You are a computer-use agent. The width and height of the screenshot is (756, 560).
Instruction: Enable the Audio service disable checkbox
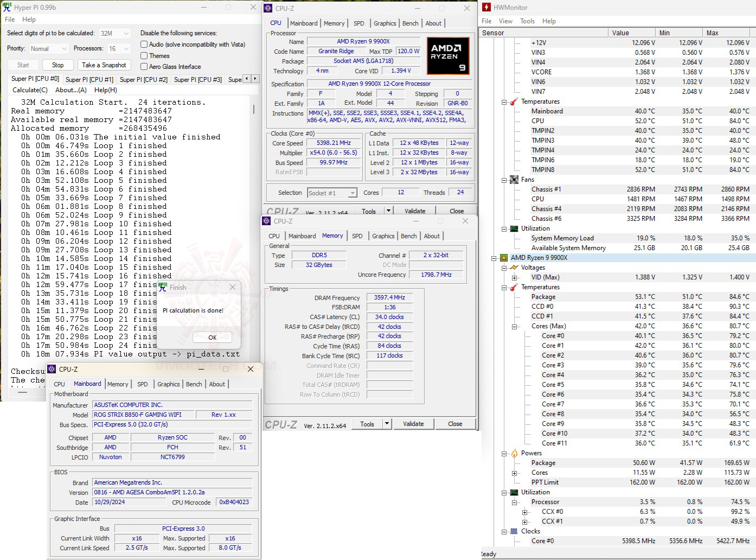point(144,44)
